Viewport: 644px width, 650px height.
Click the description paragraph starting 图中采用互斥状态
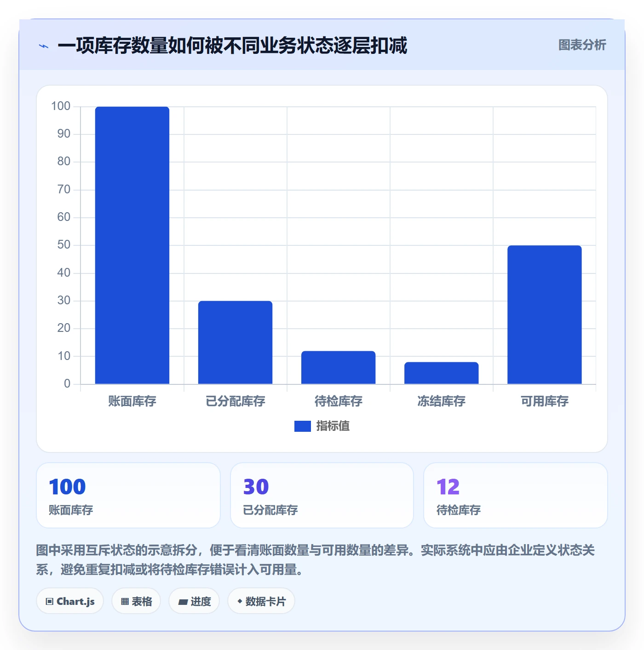click(316, 560)
